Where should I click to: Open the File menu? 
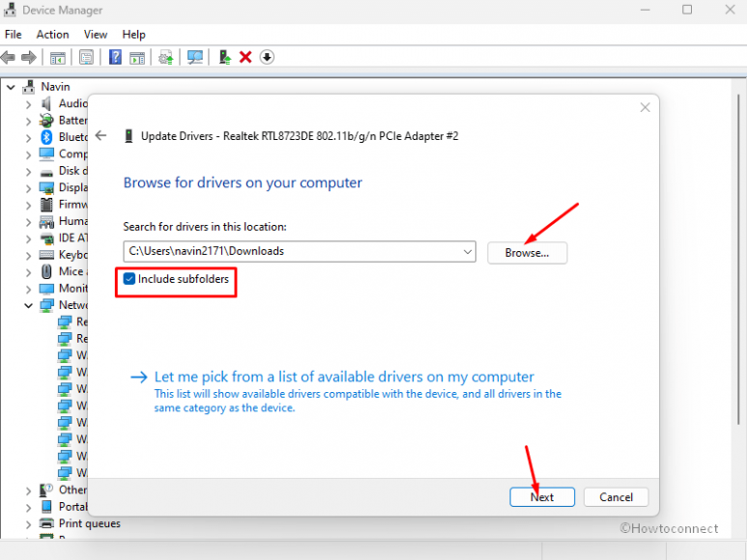pos(13,34)
